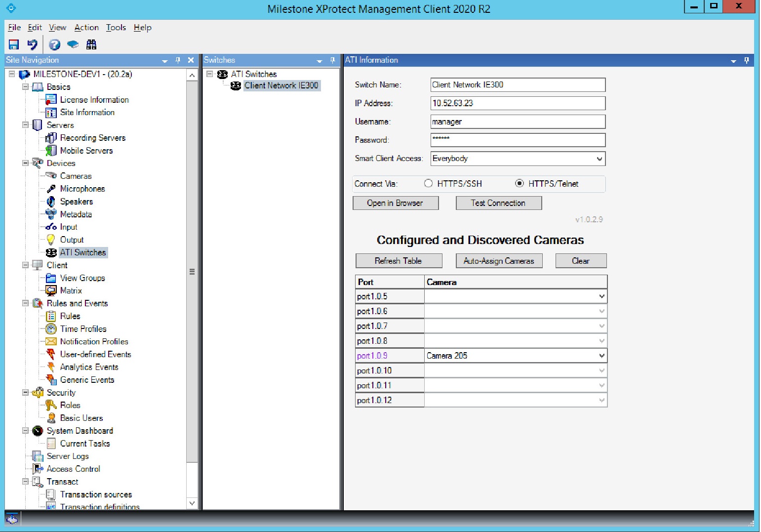Image resolution: width=761 pixels, height=532 pixels.
Task: Open the Tools menu
Action: (x=116, y=28)
